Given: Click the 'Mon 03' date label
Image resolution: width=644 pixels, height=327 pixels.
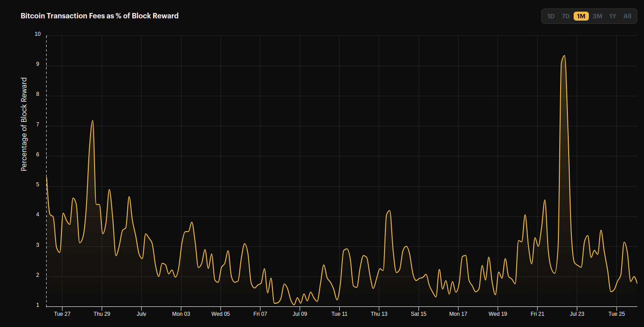Looking at the screenshot, I should [x=181, y=314].
